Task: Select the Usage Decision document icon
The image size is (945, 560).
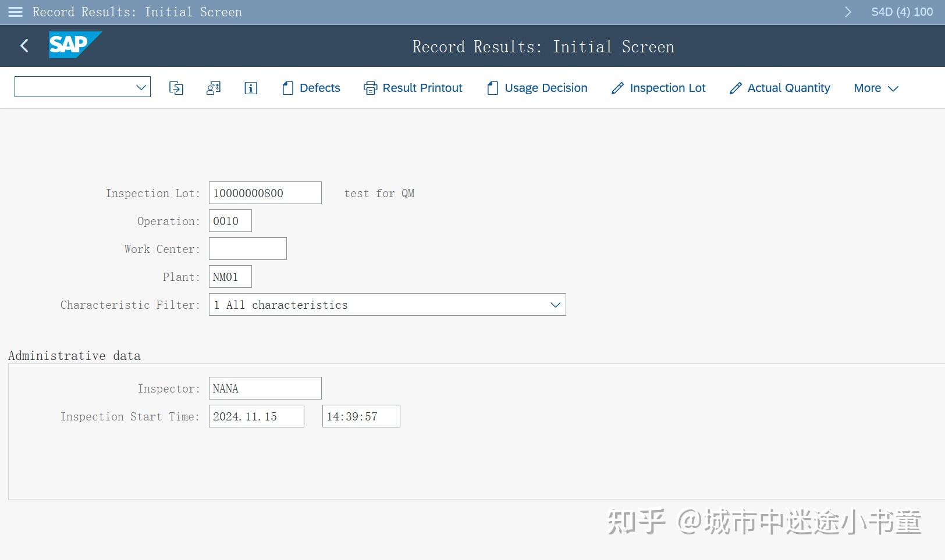Action: [492, 88]
